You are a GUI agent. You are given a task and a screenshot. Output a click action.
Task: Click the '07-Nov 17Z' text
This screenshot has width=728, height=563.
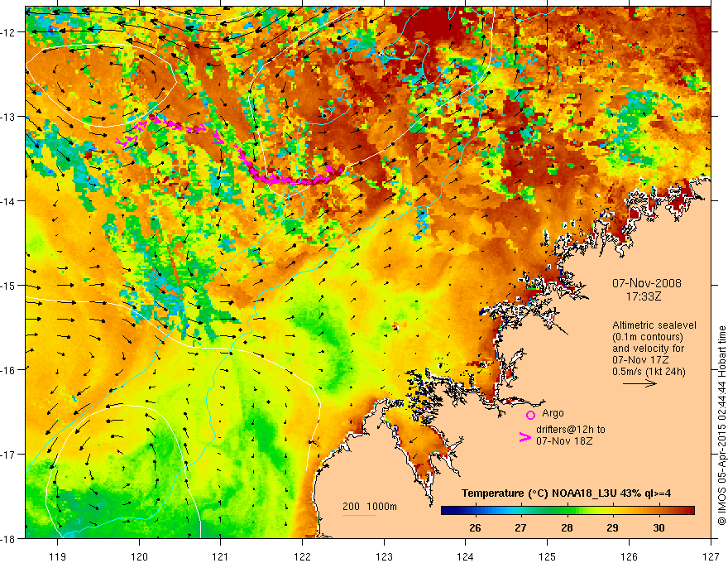(641, 360)
